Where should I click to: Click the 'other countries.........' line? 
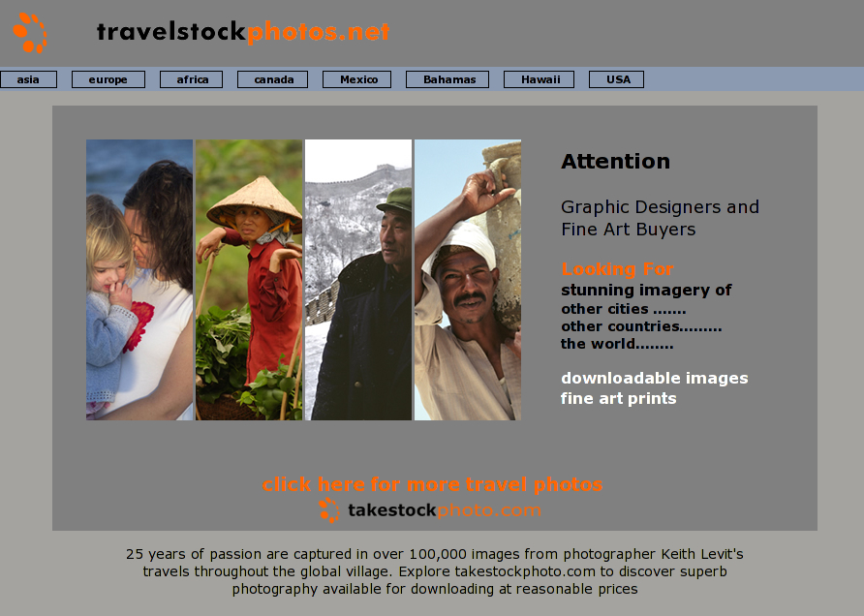point(641,326)
